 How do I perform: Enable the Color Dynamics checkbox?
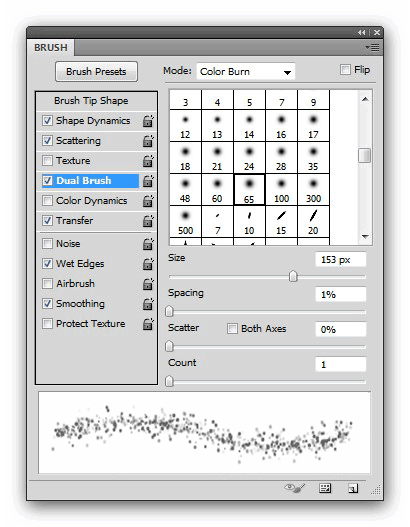tap(47, 200)
